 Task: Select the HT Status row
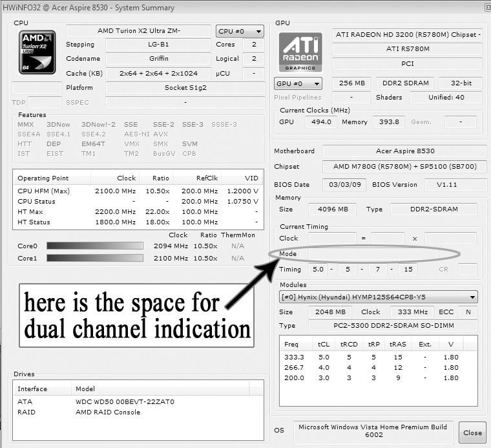pos(138,222)
